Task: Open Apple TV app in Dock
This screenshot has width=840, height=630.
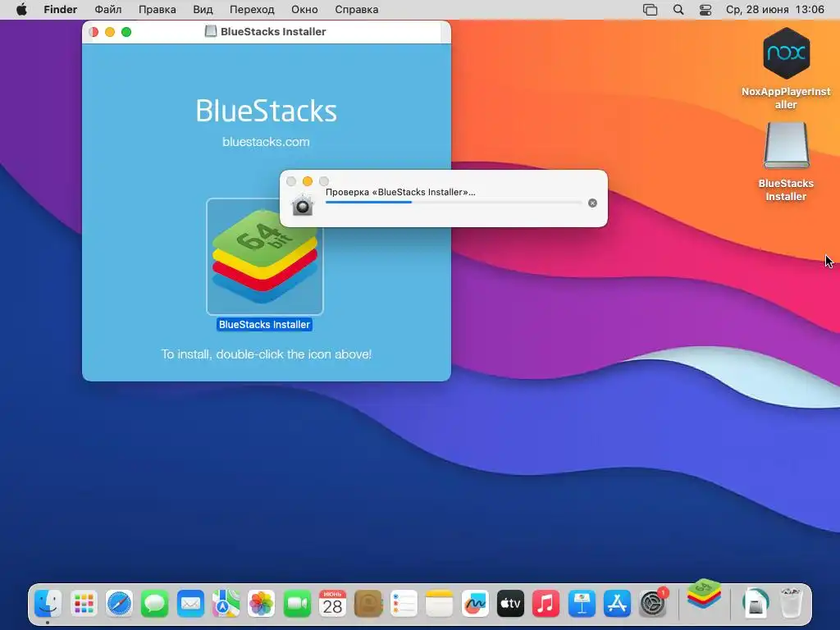Action: 510,605
